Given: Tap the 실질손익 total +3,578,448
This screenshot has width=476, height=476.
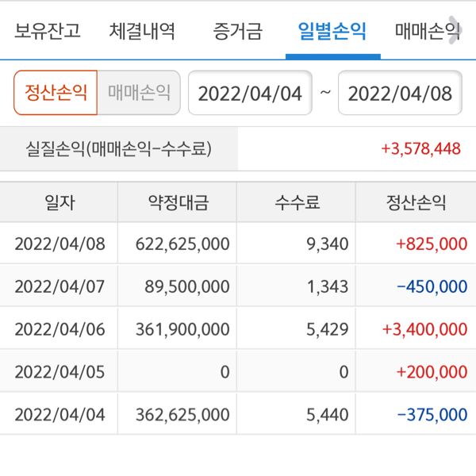Looking at the screenshot, I should [x=420, y=148].
